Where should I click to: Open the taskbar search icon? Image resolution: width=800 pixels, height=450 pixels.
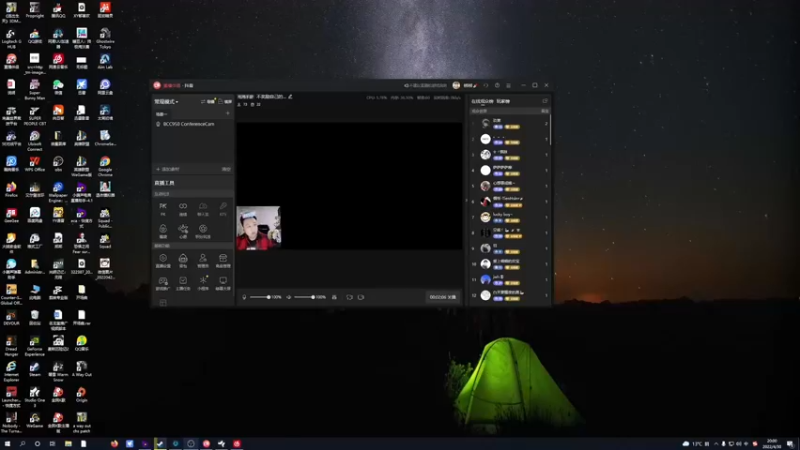(22, 444)
